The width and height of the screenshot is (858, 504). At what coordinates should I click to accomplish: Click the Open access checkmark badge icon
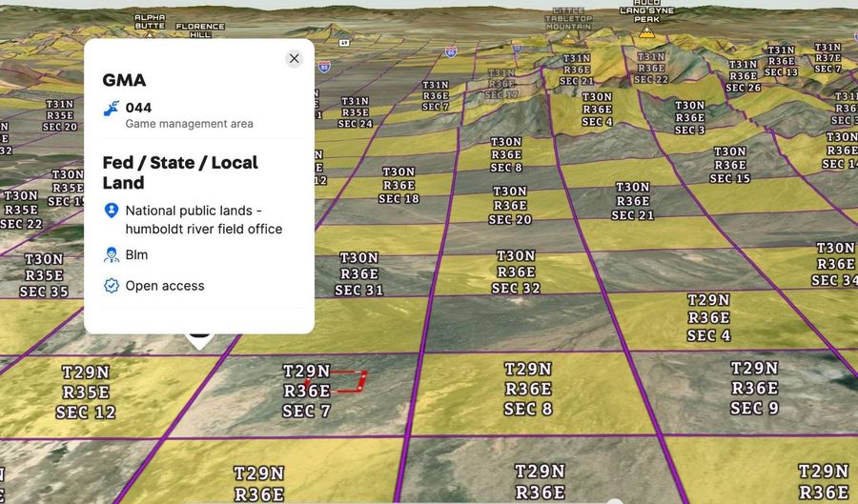pos(112,285)
